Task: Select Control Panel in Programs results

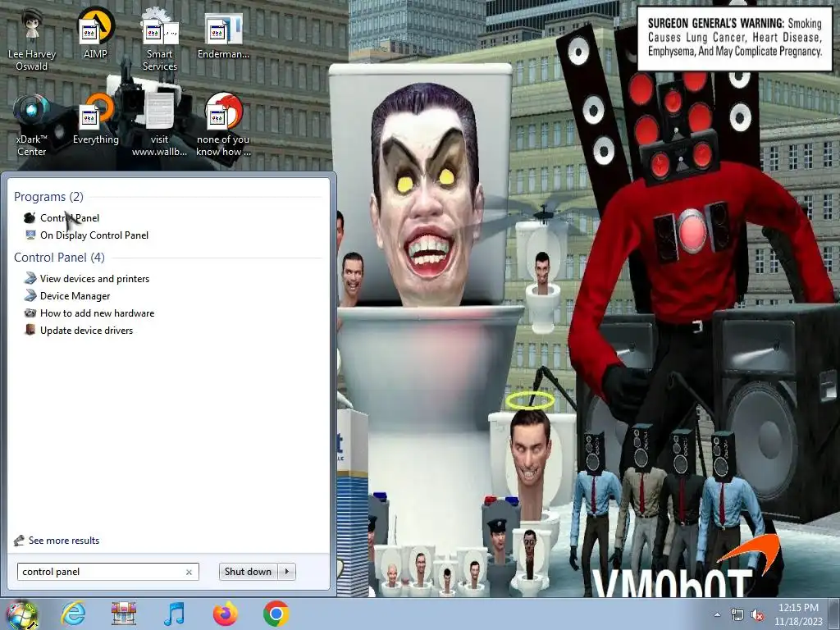Action: (x=70, y=218)
